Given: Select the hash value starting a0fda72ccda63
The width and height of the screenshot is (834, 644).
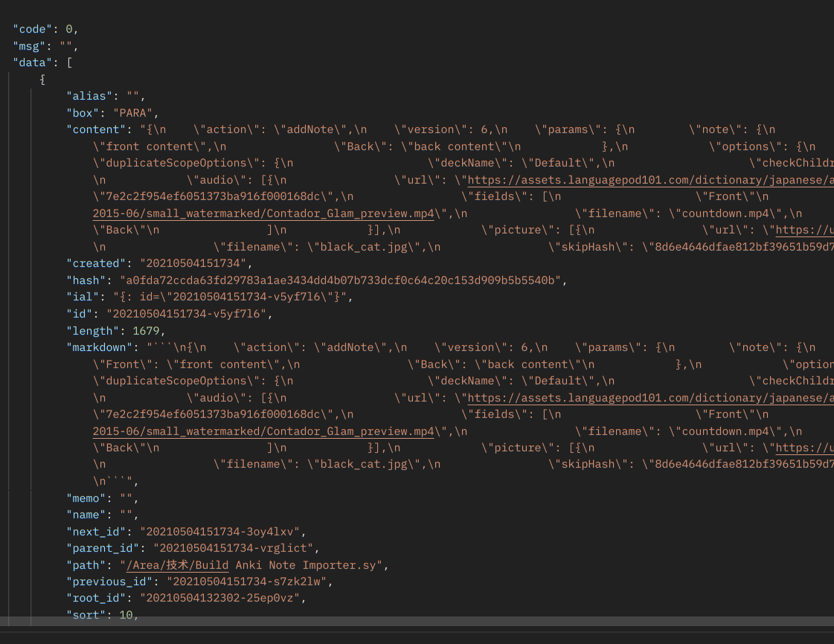Looking at the screenshot, I should tap(341, 281).
